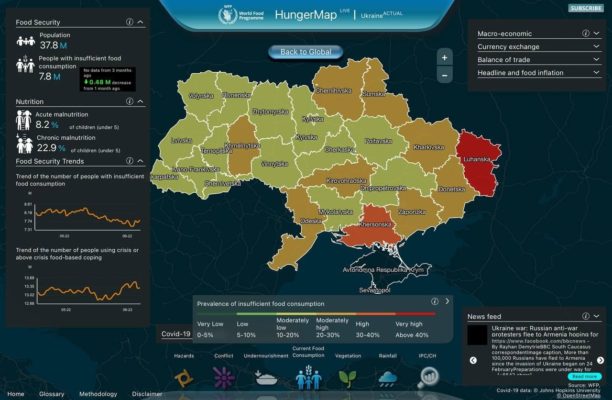Viewport: 612px width, 400px height.
Task: Select the Current Food Consumption icon
Action: (308, 377)
